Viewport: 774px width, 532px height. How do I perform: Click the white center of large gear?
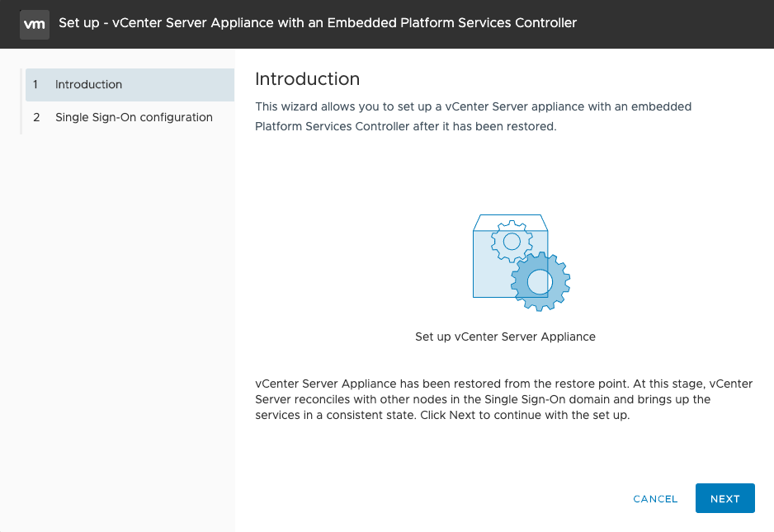pos(540,283)
